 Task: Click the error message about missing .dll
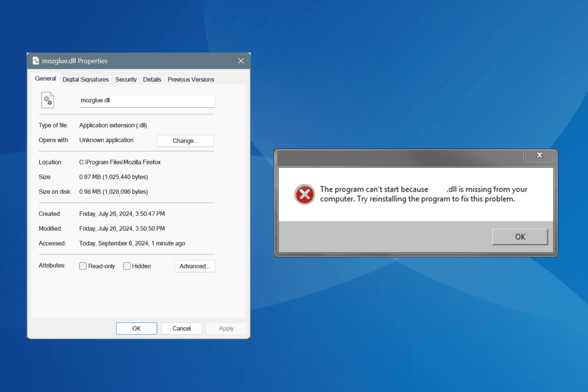click(423, 194)
